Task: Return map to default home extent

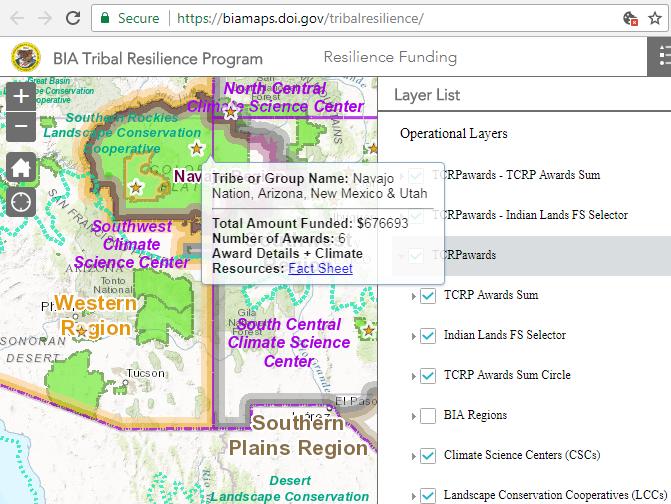Action: pos(21,167)
